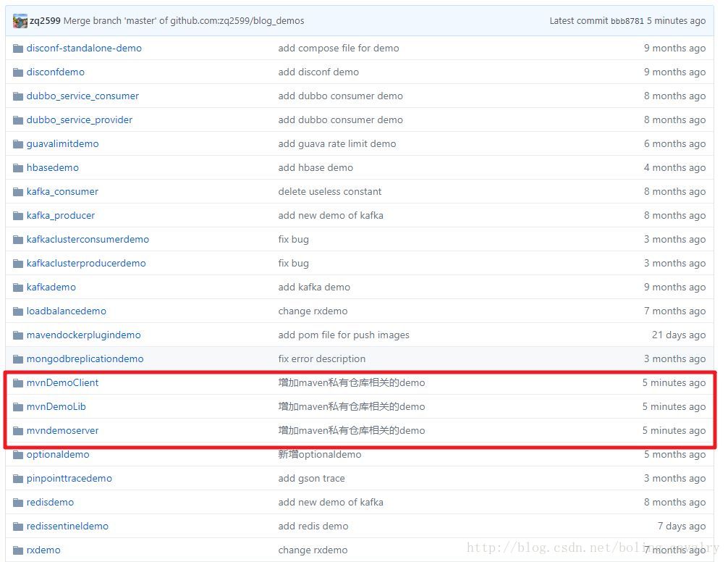Click folder icon beside kafkaclusterconsumerdemo

pos(18,240)
